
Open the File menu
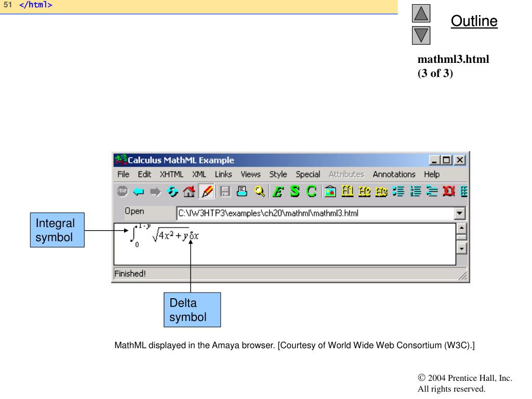pos(123,175)
